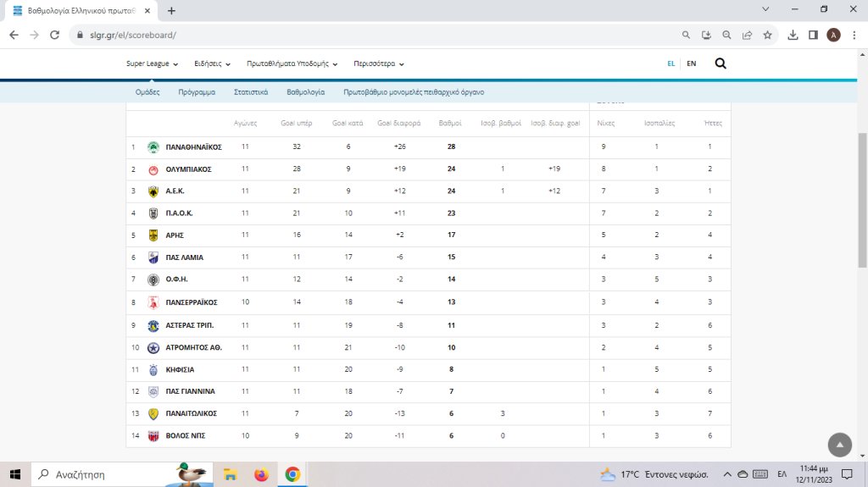Open Chrome side panel icon

click(813, 35)
